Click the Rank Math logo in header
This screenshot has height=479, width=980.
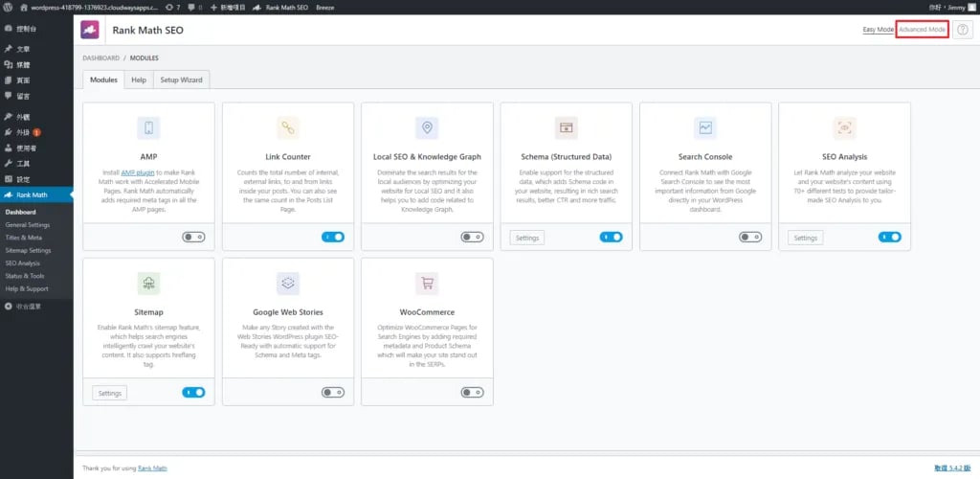[x=89, y=30]
